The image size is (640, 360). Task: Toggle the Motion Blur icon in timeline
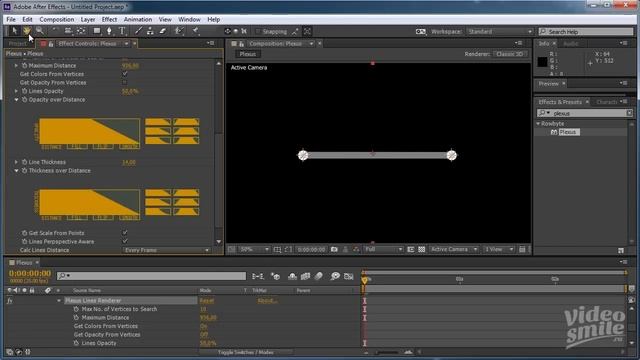coord(319,276)
